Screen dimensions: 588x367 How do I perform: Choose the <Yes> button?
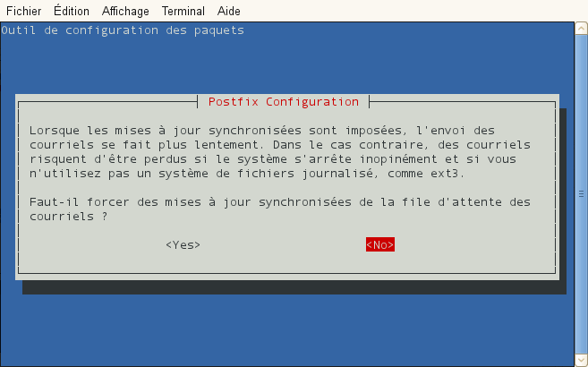(x=183, y=244)
